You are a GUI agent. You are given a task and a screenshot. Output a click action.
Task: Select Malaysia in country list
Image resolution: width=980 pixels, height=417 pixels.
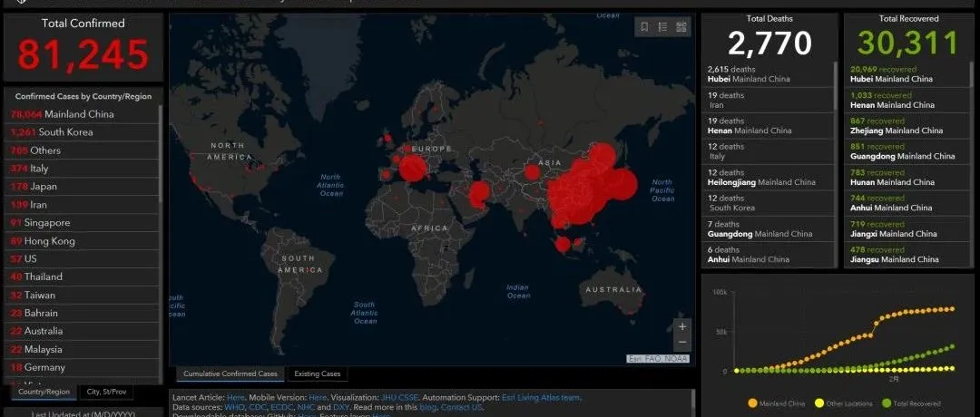tap(82, 349)
